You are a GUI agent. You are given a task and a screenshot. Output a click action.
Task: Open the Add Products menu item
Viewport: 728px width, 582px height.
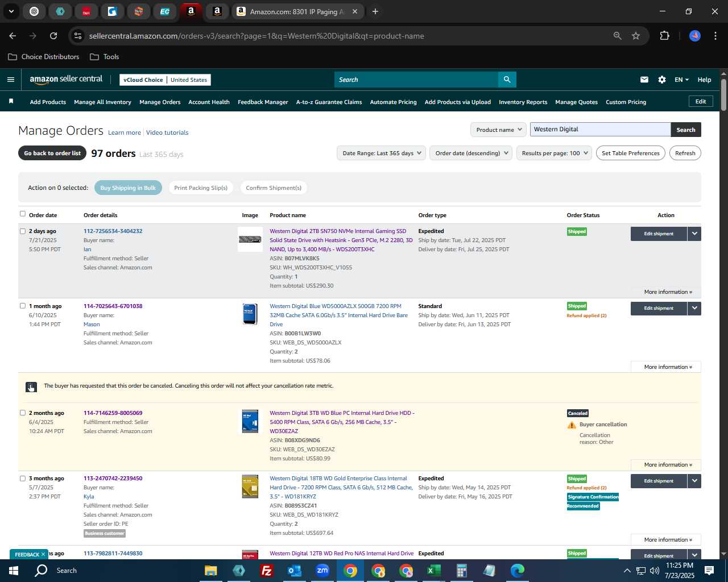click(x=48, y=102)
